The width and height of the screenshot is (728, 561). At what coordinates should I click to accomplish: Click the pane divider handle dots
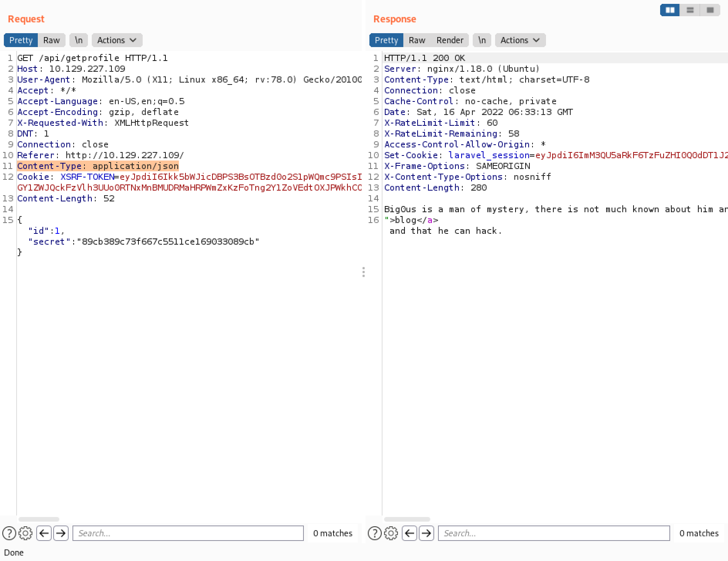364,272
